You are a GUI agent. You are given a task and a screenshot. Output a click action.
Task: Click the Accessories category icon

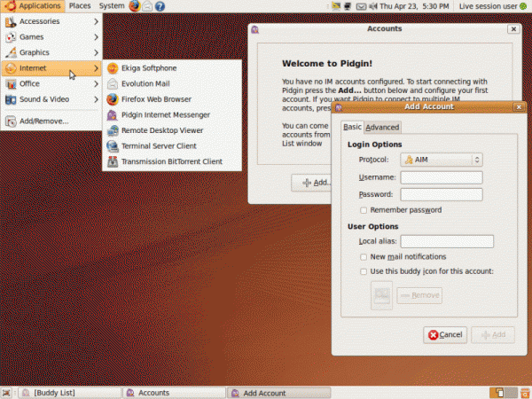11,21
